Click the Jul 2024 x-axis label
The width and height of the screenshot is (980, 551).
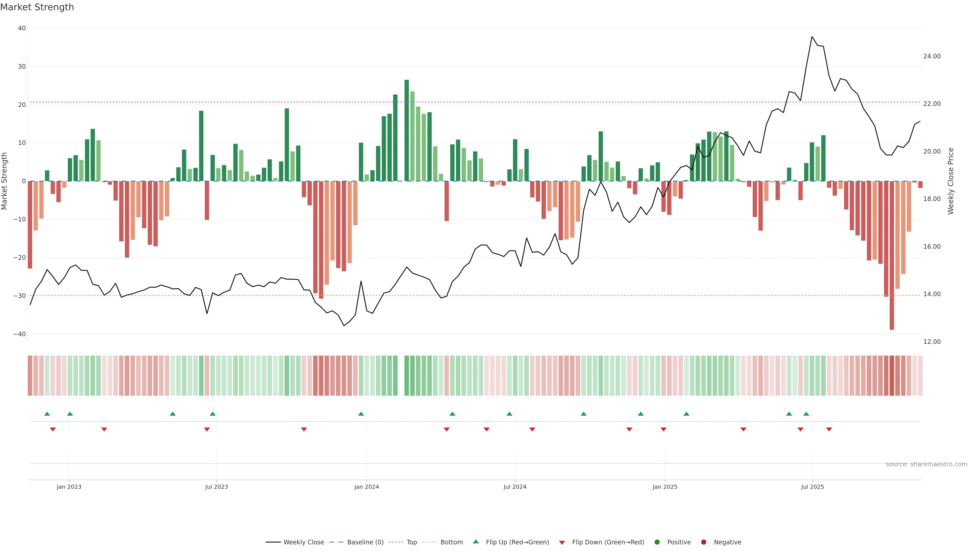[515, 487]
